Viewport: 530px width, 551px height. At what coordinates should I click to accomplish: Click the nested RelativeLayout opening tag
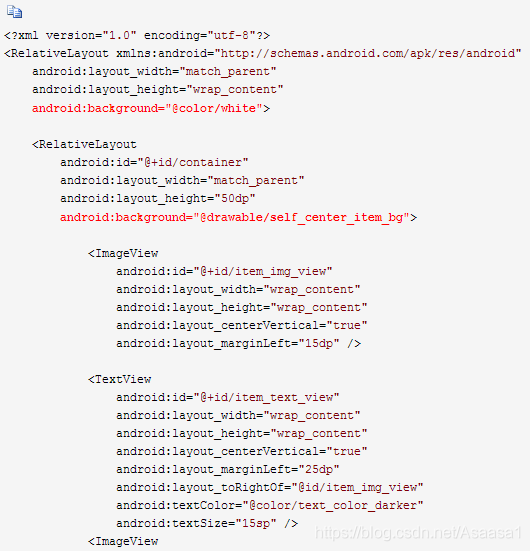click(x=84, y=144)
